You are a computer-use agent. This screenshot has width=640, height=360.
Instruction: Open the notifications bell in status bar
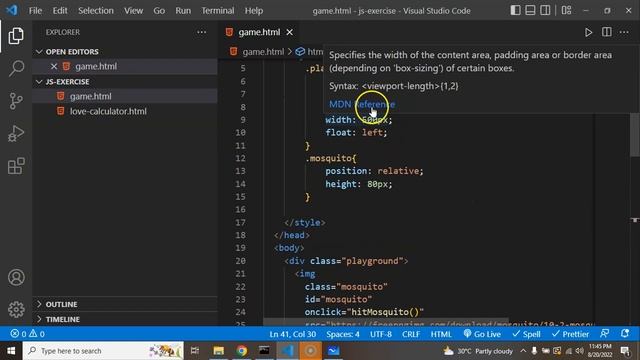(x=625, y=334)
